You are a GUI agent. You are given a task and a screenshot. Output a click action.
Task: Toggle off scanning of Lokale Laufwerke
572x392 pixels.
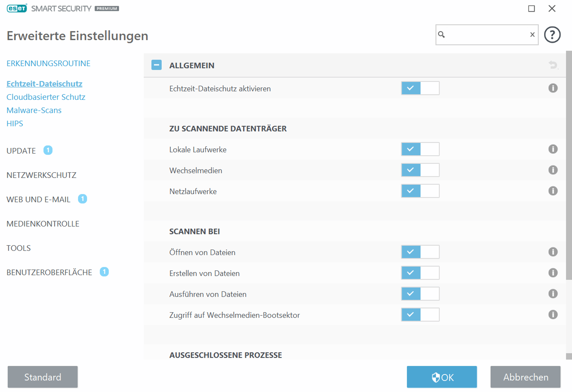click(420, 149)
